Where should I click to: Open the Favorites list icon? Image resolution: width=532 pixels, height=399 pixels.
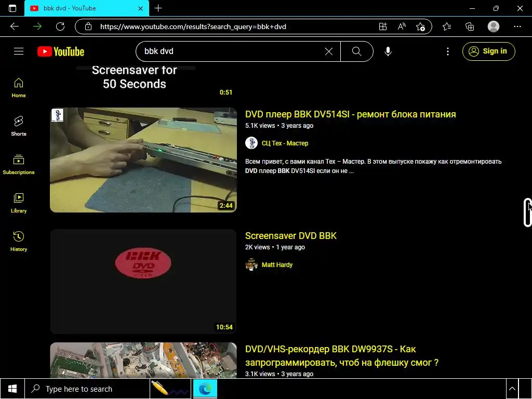447,26
